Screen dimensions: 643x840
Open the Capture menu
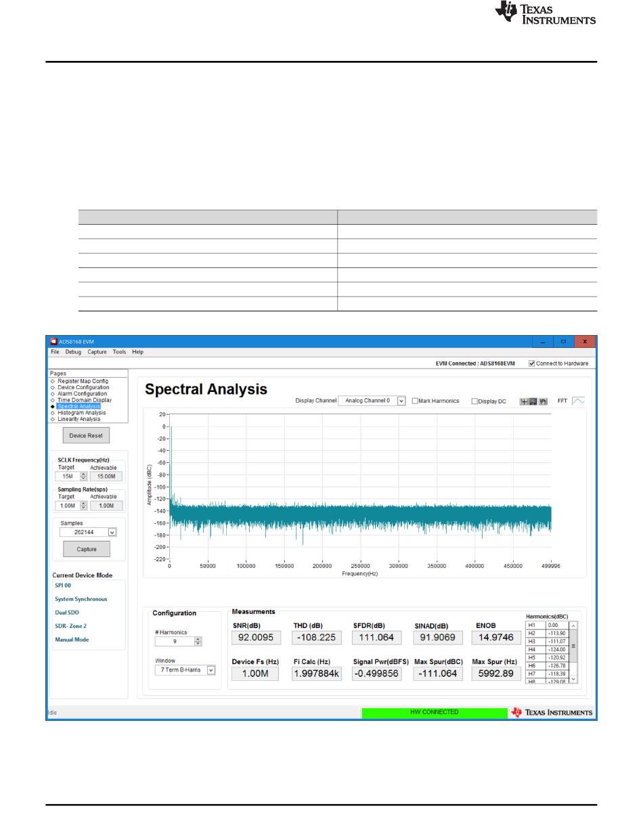click(x=97, y=352)
